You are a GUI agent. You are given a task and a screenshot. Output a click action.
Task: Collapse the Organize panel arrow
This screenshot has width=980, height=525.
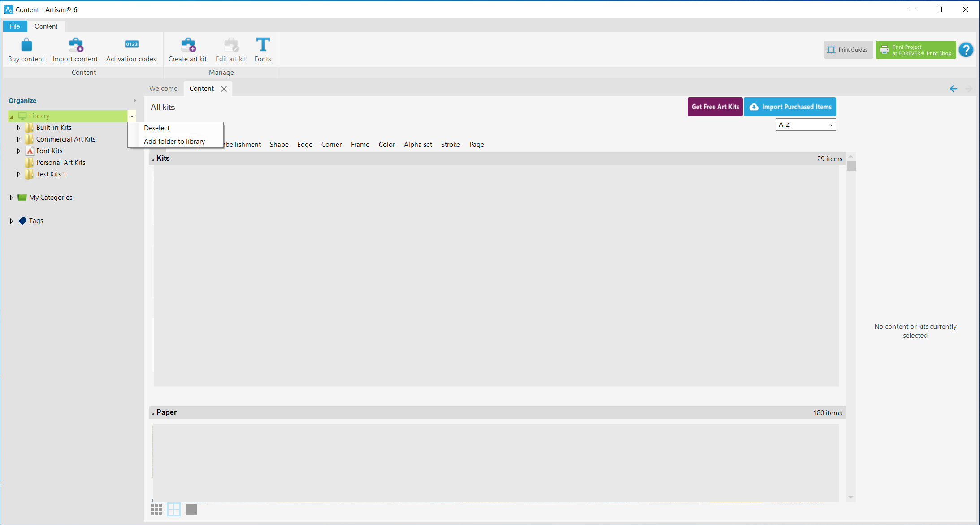click(x=134, y=101)
